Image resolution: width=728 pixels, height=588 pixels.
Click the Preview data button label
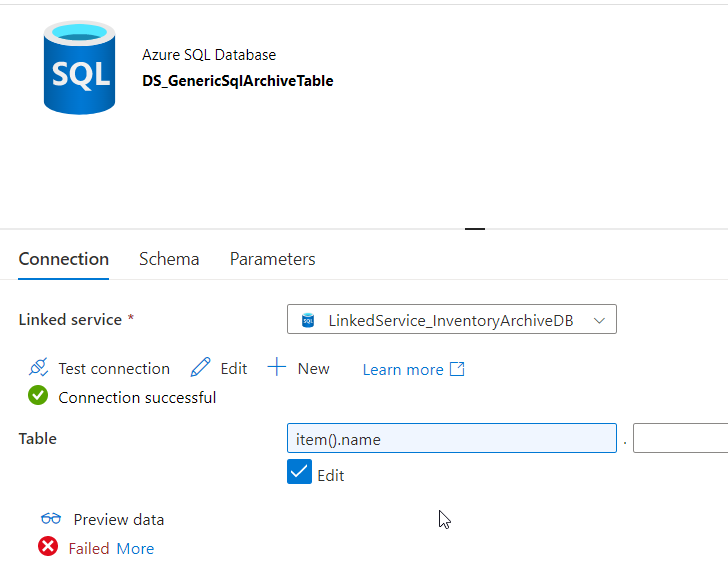pos(119,519)
